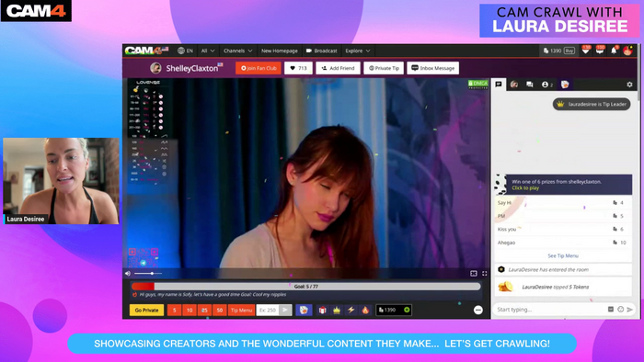Click the CAM4 logo in the browser bar
The image size is (644, 362).
pyautogui.click(x=146, y=51)
